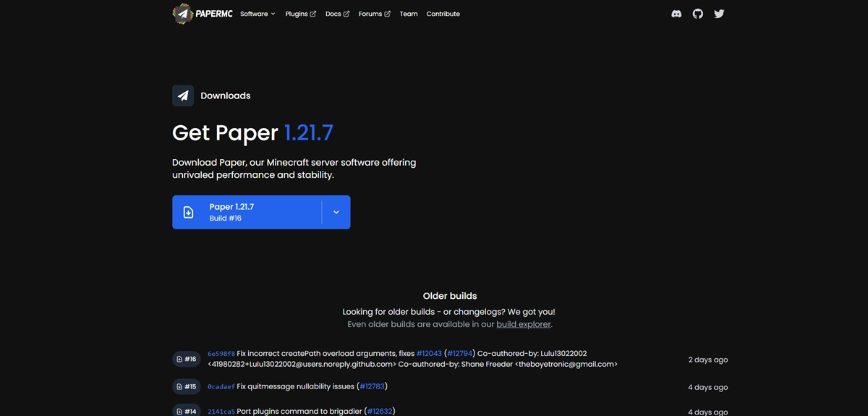Open pull request #12794 link
The image size is (868, 416).
[x=459, y=353]
